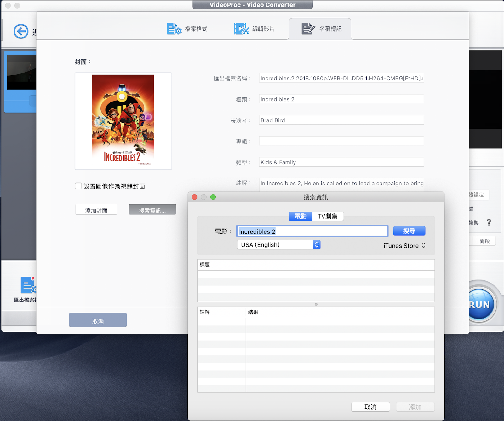Viewport: 504px width, 421px height.
Task: Click 取消 in the search info window
Action: tap(370, 407)
